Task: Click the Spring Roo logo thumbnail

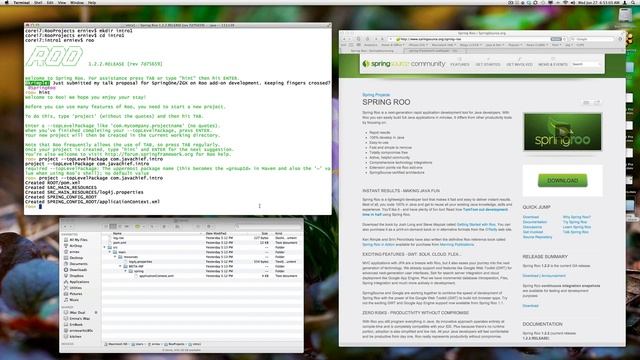Action: (562, 132)
